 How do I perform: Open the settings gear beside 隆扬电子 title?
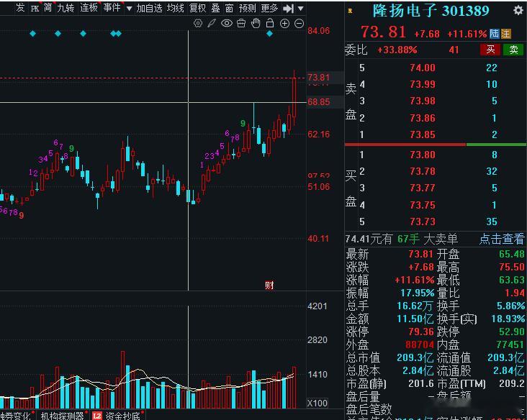[518, 10]
